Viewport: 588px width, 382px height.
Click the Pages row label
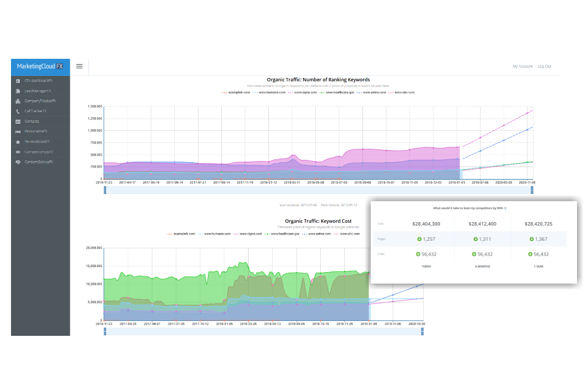point(381,239)
